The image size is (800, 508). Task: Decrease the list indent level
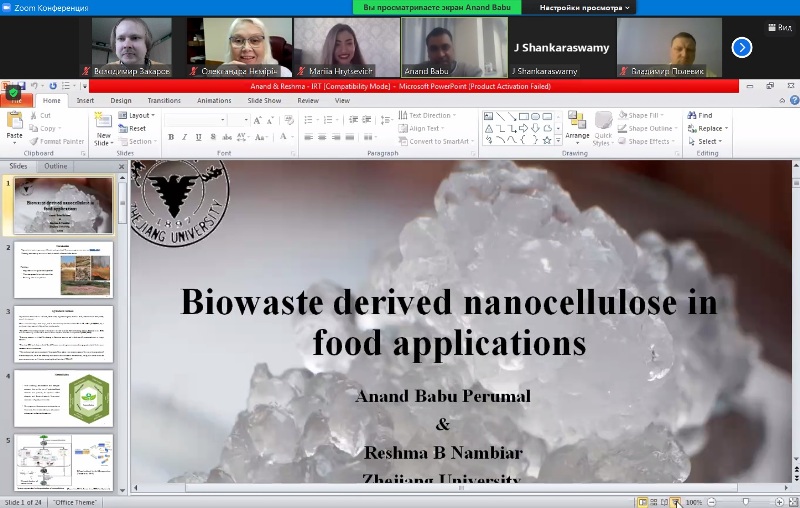(x=354, y=120)
